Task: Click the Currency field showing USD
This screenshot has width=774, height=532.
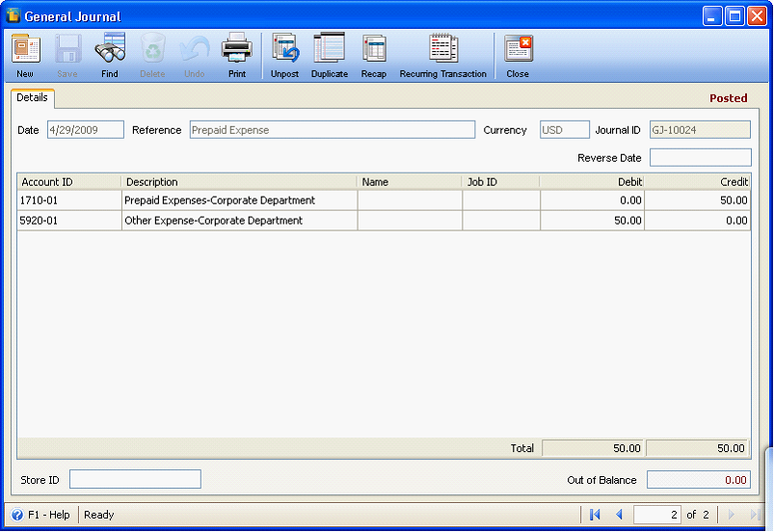Action: tap(564, 130)
